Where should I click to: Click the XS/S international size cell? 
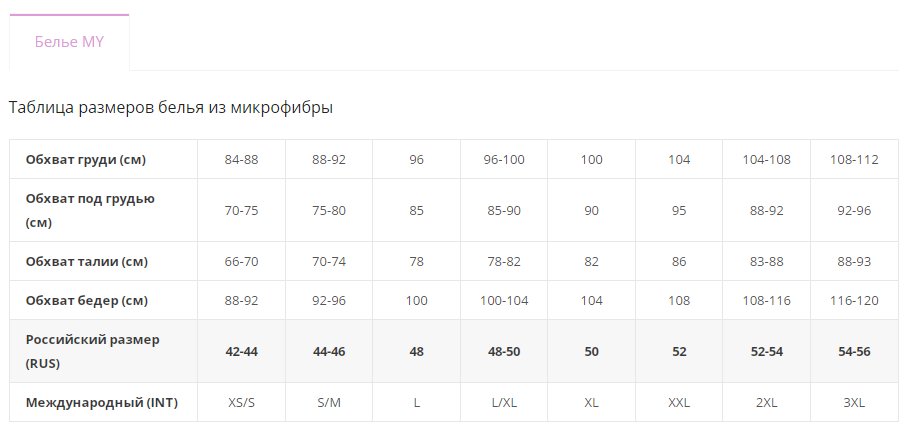tap(242, 402)
